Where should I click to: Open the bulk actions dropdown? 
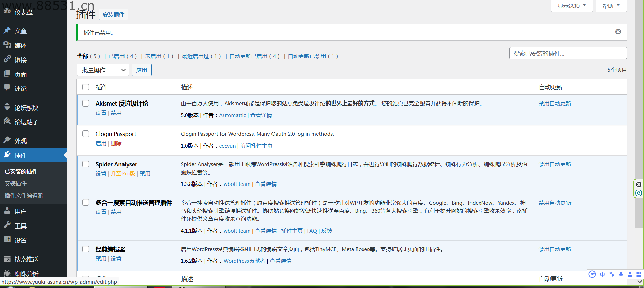tap(103, 70)
